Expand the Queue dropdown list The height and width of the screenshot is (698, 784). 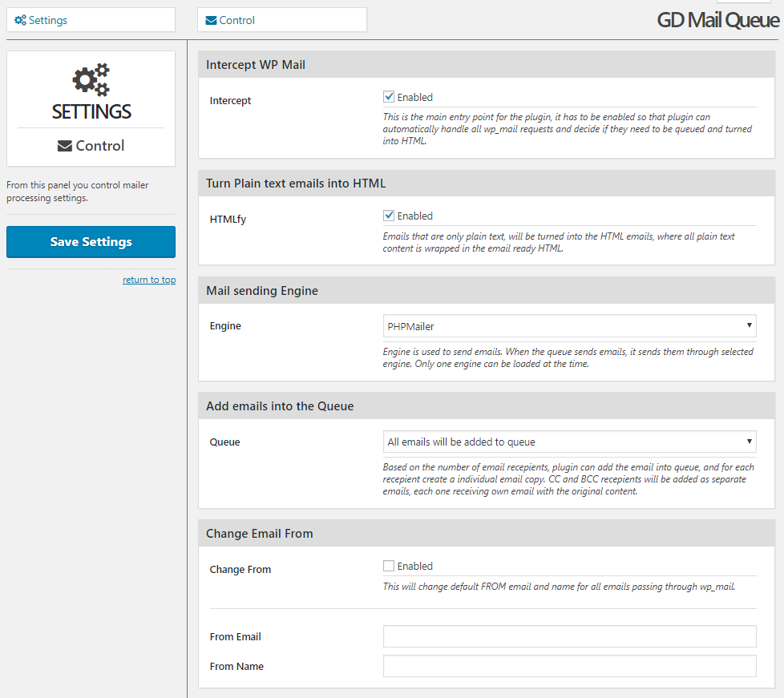click(569, 442)
